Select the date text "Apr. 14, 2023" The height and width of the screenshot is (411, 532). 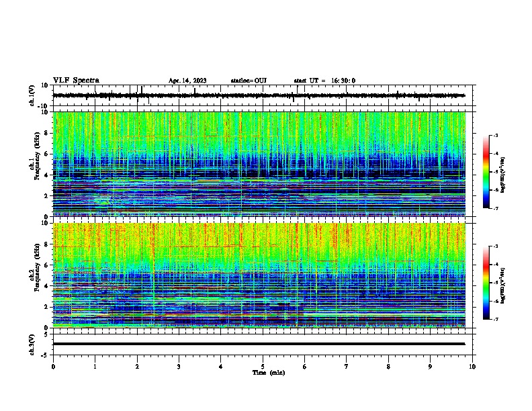(x=187, y=81)
